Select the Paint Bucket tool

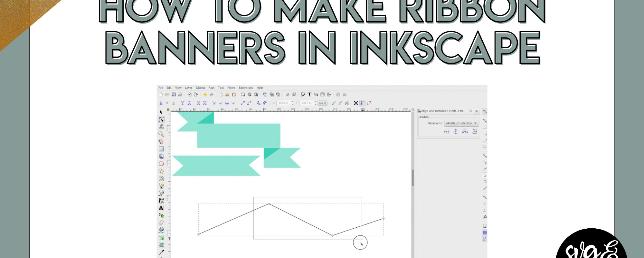(161, 230)
